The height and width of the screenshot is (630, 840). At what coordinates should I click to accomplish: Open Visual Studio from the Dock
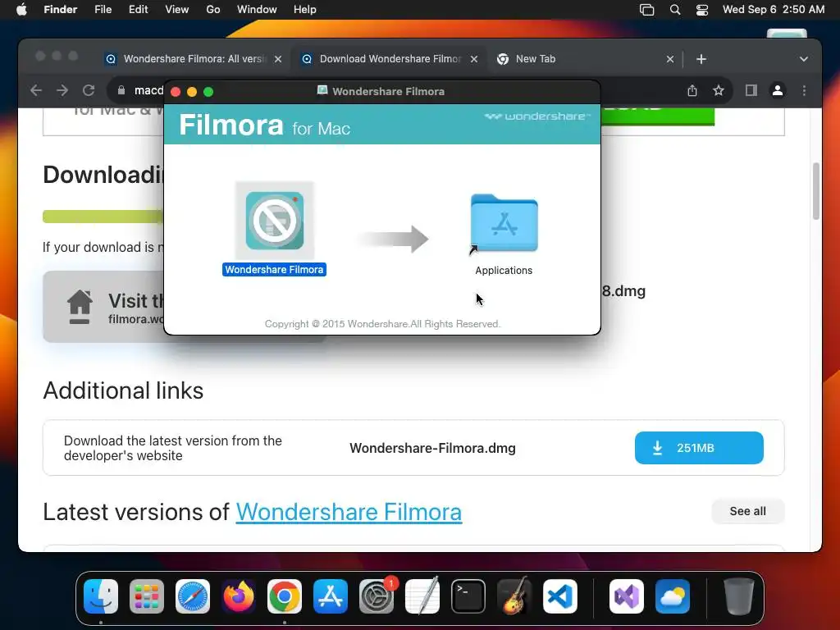626,596
